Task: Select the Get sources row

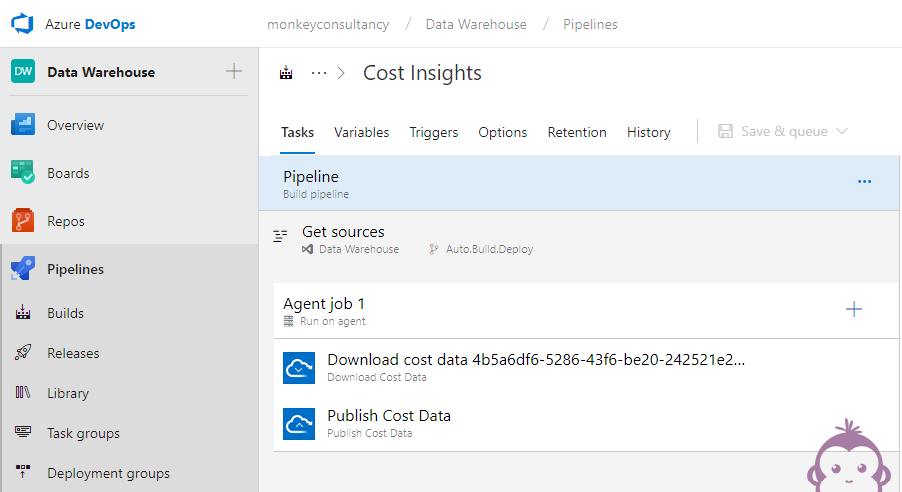Action: tap(579, 239)
